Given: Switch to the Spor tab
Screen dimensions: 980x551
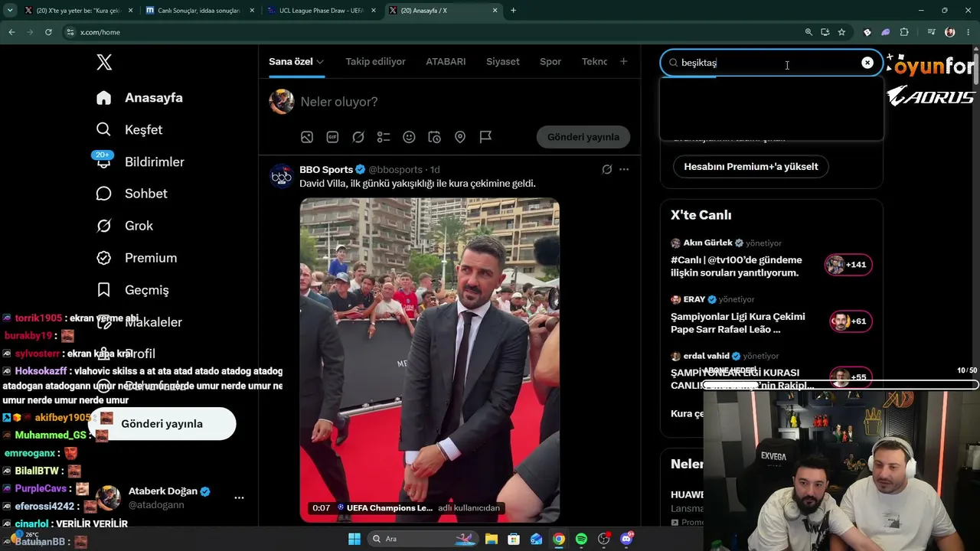Looking at the screenshot, I should pyautogui.click(x=550, y=62).
